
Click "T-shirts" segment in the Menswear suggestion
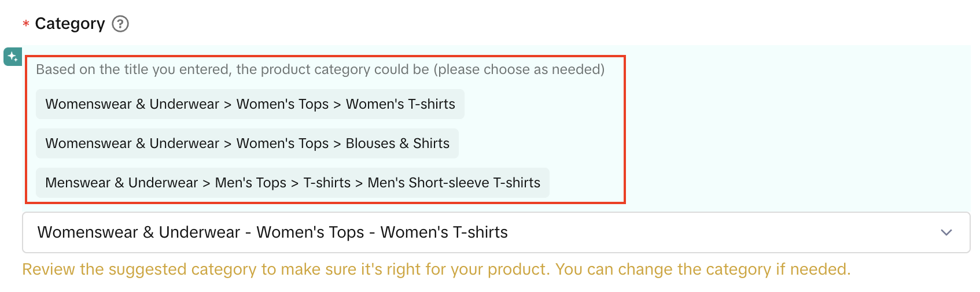pos(327,183)
